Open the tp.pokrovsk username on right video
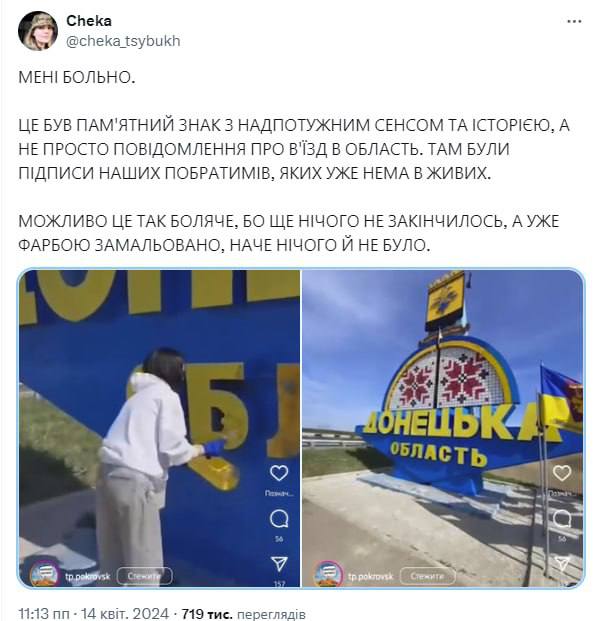 coord(371,576)
